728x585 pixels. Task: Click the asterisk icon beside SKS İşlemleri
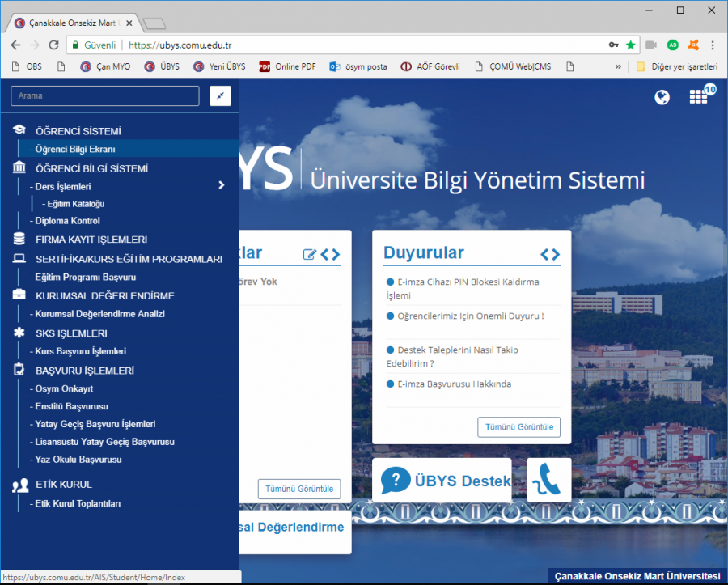coord(19,333)
